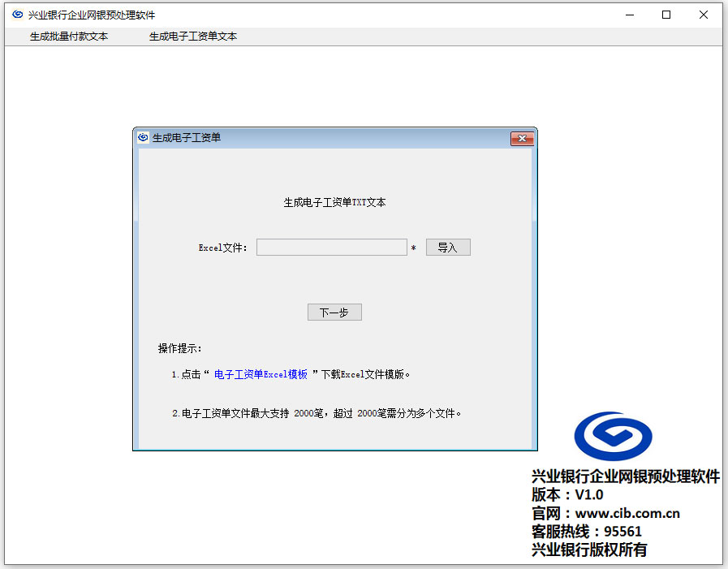Close the main 兴业银行 application window
Screen dimensions: 728x569
pyautogui.click(x=704, y=15)
